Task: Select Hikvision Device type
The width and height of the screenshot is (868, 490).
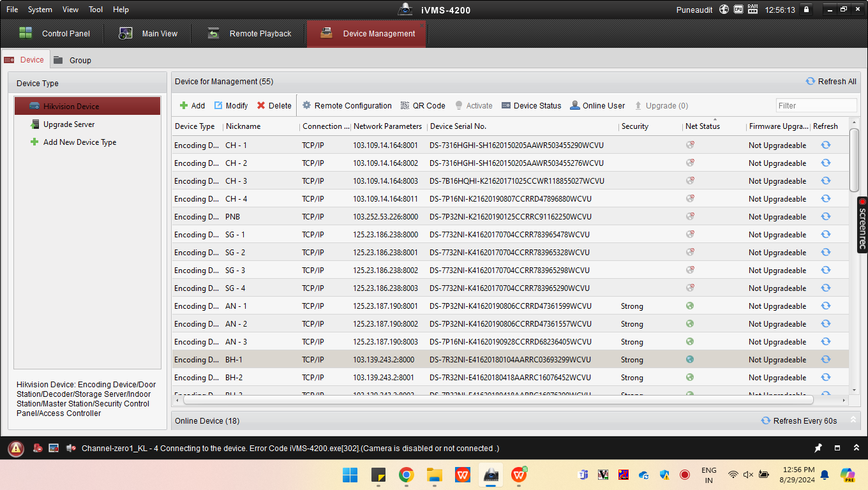Action: click(x=87, y=107)
